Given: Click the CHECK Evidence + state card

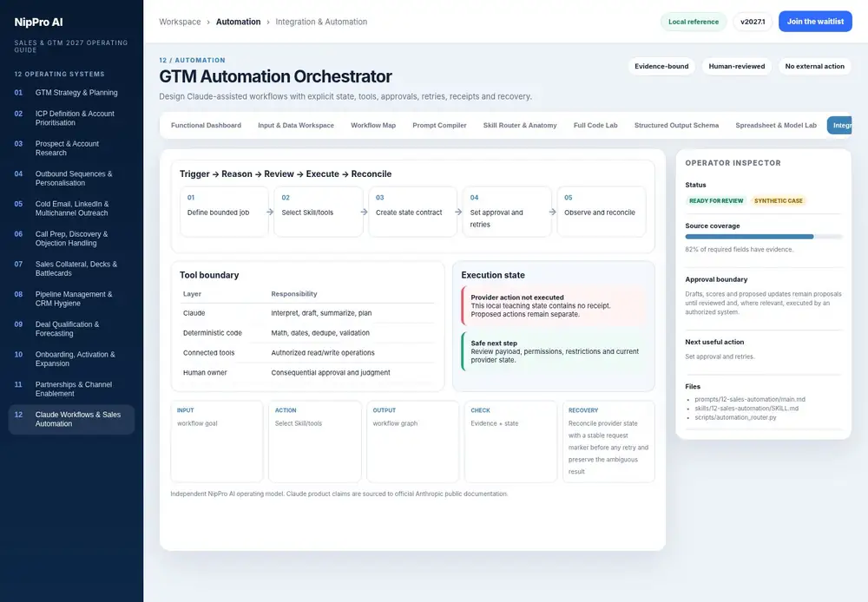Looking at the screenshot, I should (x=510, y=442).
